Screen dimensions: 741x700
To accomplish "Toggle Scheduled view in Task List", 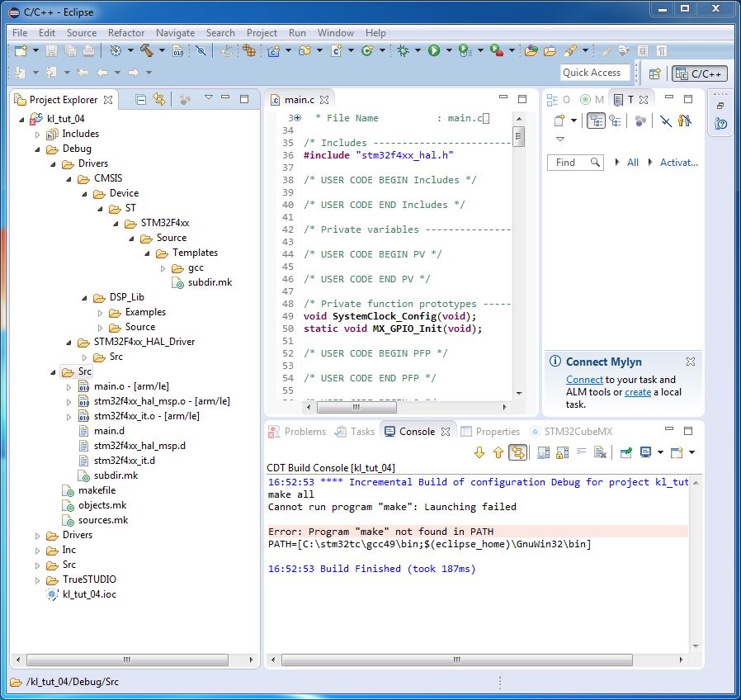I will tap(615, 121).
